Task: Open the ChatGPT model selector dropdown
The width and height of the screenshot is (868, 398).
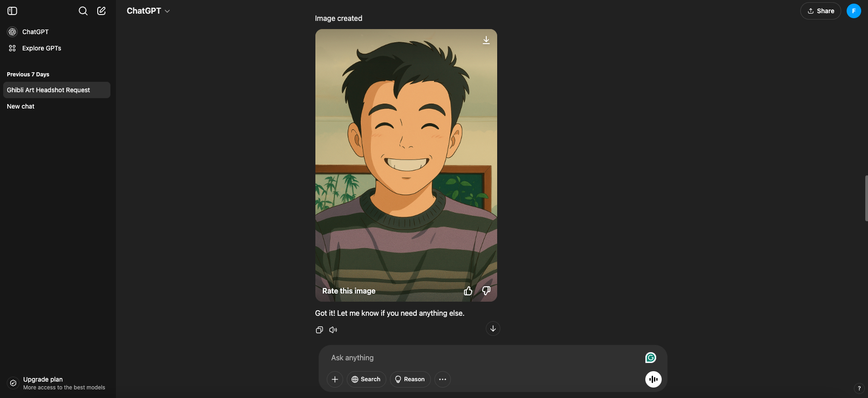Action: [x=148, y=11]
